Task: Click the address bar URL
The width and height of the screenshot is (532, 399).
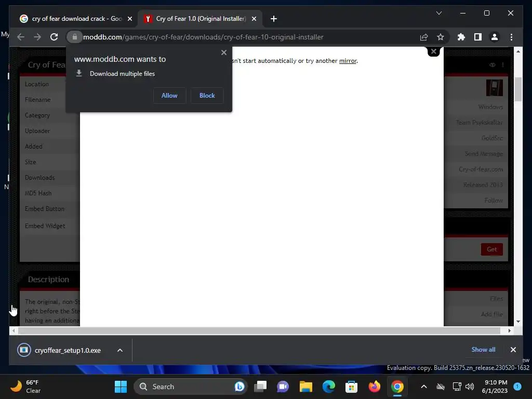Action: (203, 37)
